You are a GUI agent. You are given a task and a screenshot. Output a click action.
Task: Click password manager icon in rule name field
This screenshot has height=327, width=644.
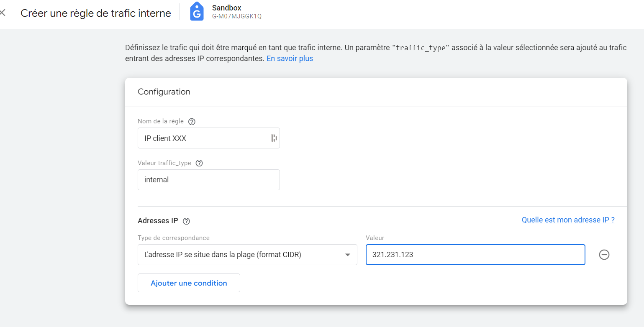tap(274, 138)
